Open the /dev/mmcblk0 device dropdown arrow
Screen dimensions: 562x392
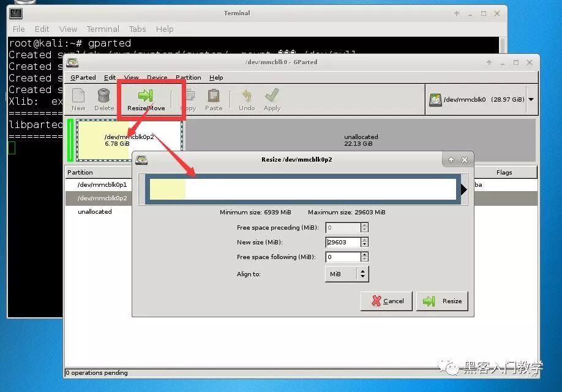click(531, 99)
